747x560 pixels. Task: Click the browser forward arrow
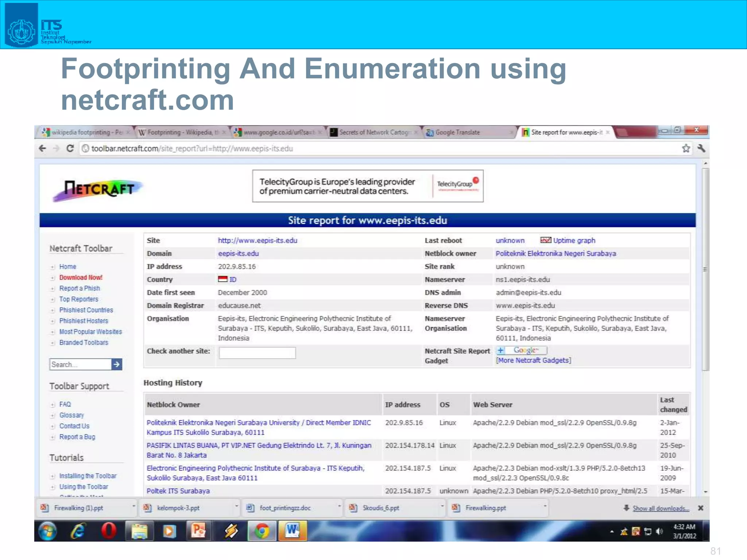point(56,148)
